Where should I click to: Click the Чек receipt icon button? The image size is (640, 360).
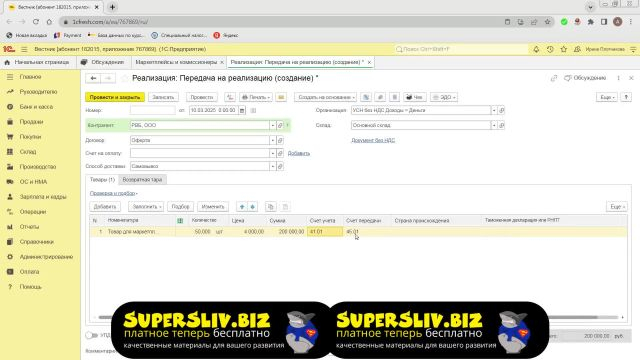click(414, 97)
